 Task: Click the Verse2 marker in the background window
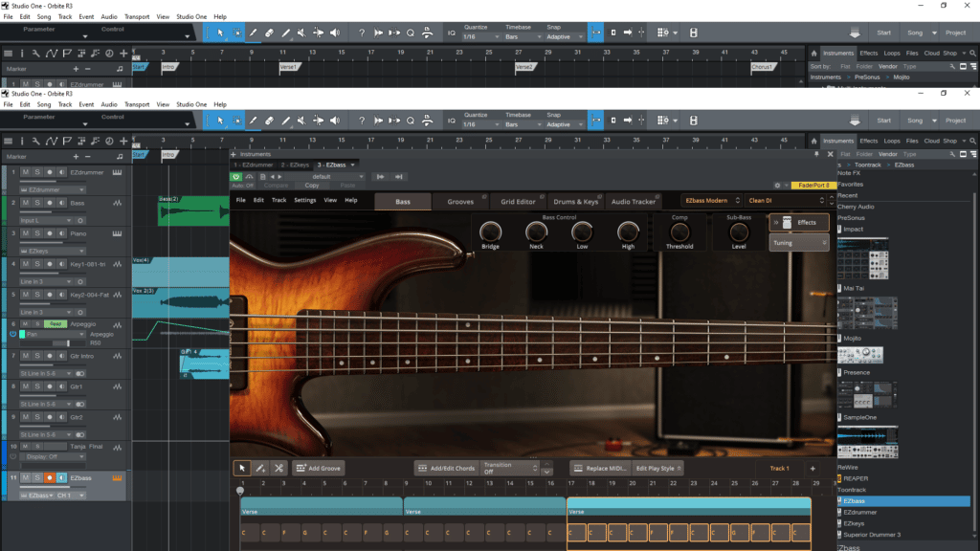[x=525, y=67]
